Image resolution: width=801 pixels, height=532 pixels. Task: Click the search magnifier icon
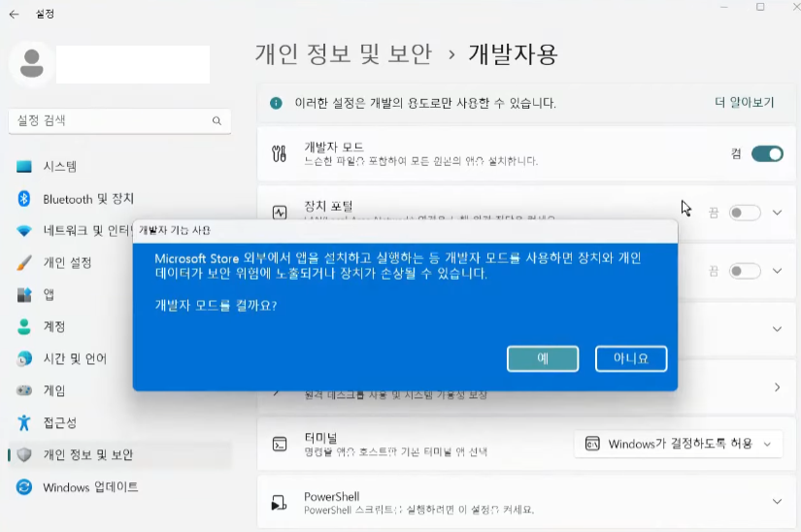click(x=217, y=120)
